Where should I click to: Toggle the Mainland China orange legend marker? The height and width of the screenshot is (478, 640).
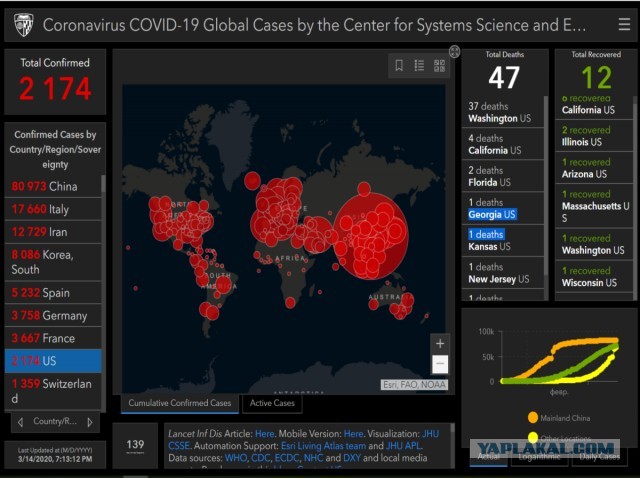click(533, 418)
